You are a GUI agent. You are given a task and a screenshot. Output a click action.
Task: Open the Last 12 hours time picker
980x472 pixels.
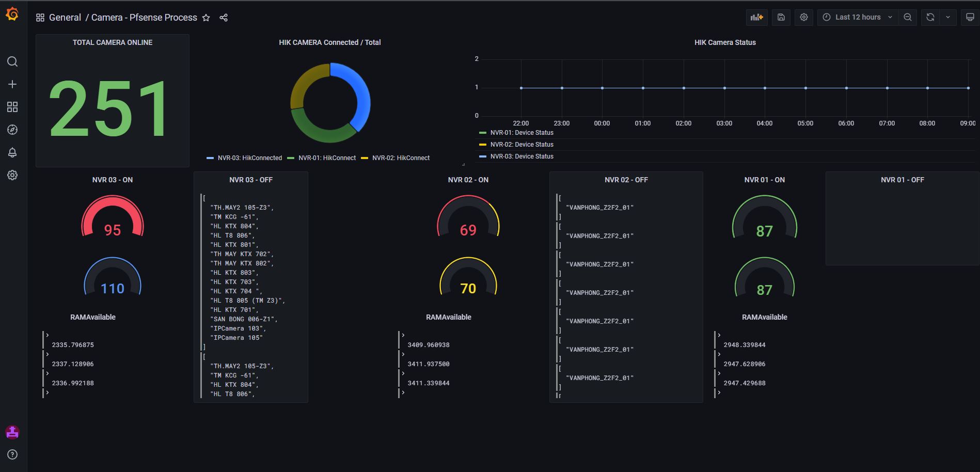857,17
